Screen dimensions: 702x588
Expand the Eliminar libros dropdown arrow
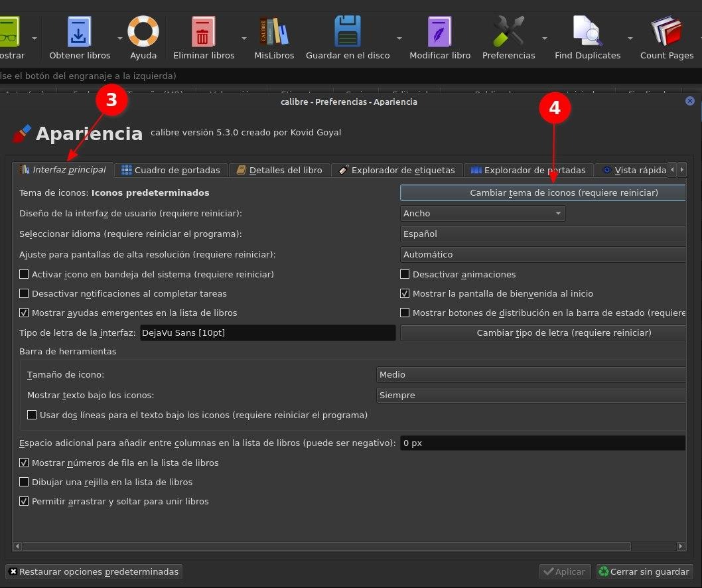(244, 38)
